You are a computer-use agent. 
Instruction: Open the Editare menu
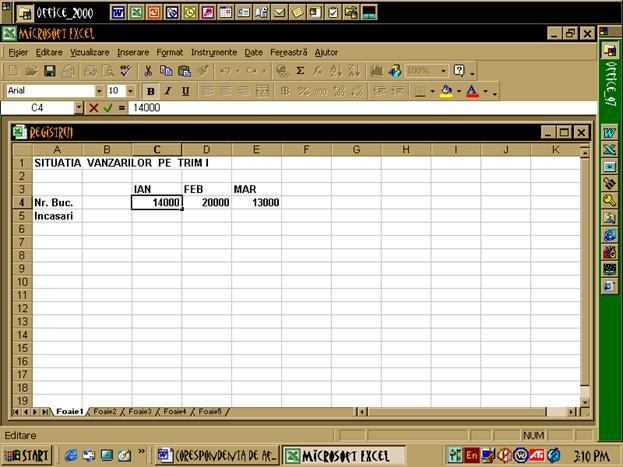[x=49, y=52]
